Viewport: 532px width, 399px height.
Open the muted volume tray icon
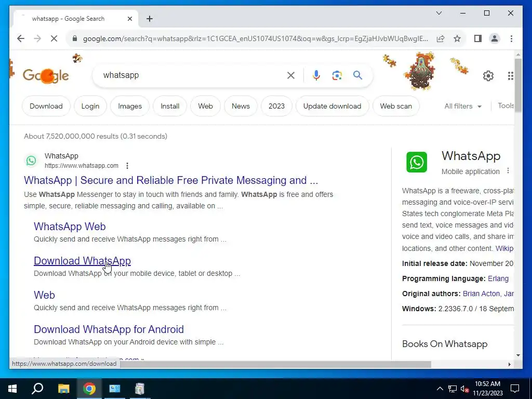click(x=465, y=389)
